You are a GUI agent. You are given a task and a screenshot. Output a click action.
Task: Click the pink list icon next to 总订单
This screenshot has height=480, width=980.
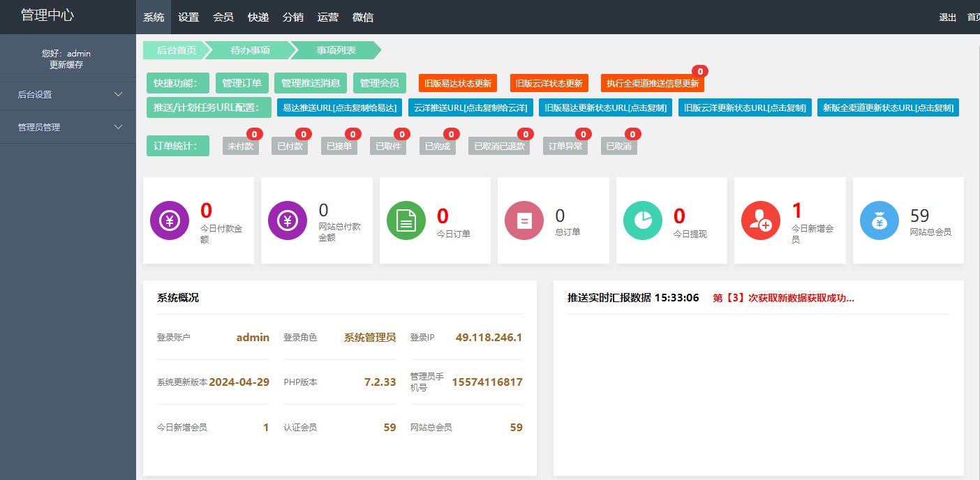524,220
